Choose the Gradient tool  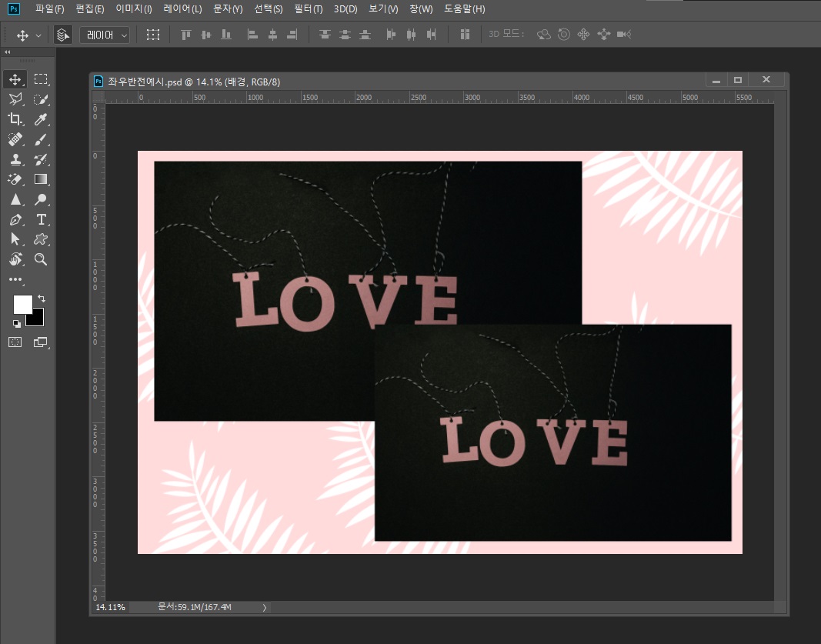(x=41, y=179)
